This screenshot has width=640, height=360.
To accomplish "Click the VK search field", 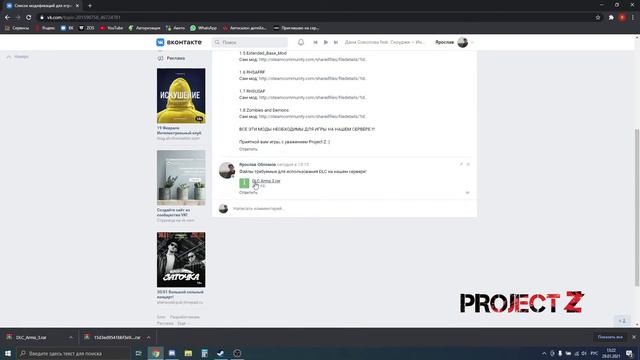I will click(x=250, y=42).
